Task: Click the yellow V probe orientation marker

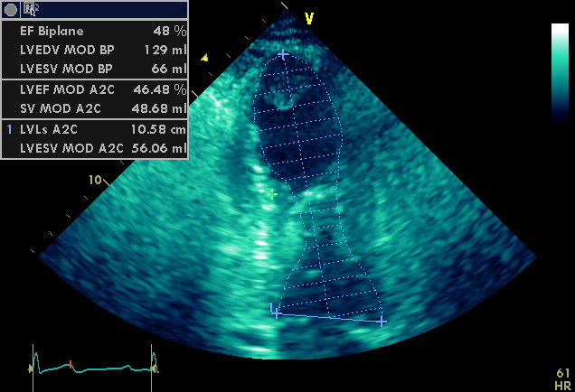Action: (x=308, y=18)
